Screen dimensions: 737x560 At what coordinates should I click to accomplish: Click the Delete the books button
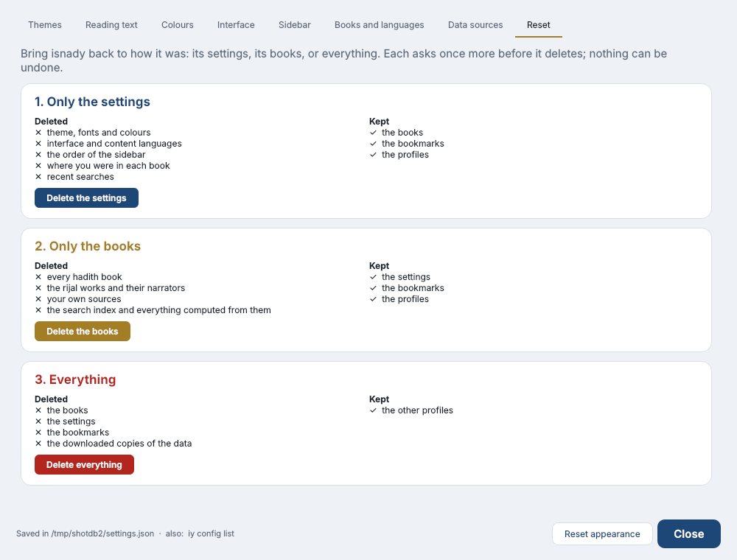tap(83, 331)
